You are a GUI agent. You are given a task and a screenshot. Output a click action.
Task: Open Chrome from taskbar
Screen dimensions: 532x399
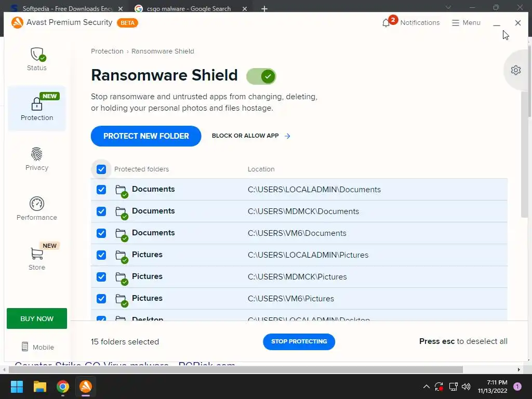(63, 387)
